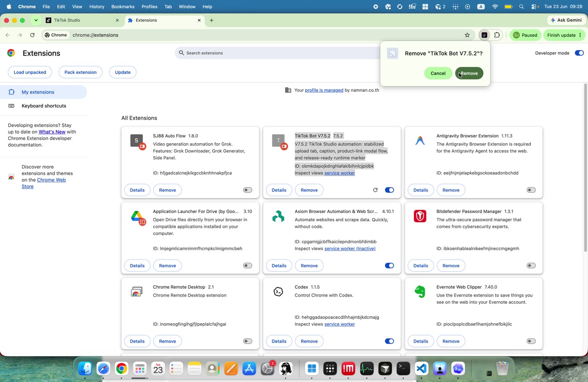588x382 pixels.
Task: Close the Extensions tab
Action: [x=199, y=20]
